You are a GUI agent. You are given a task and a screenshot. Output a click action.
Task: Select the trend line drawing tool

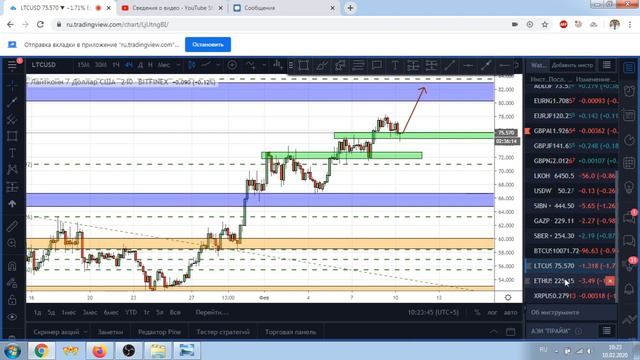pyautogui.click(x=12, y=102)
